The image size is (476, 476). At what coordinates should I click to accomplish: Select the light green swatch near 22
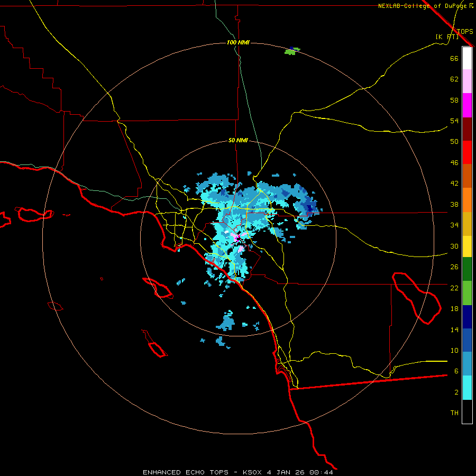467,293
